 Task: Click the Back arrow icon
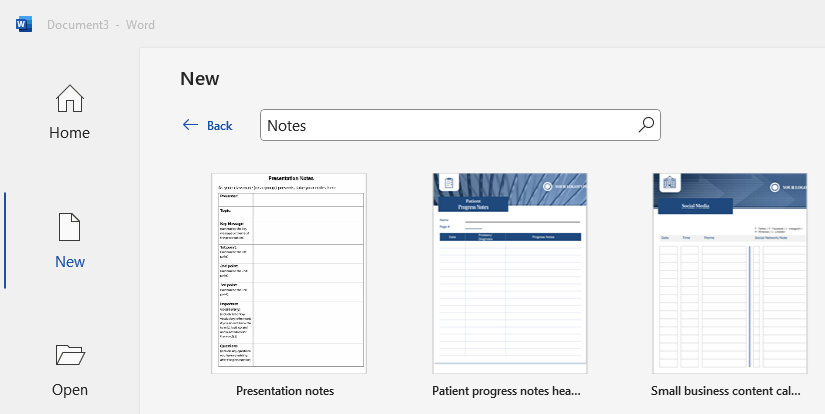tap(190, 125)
